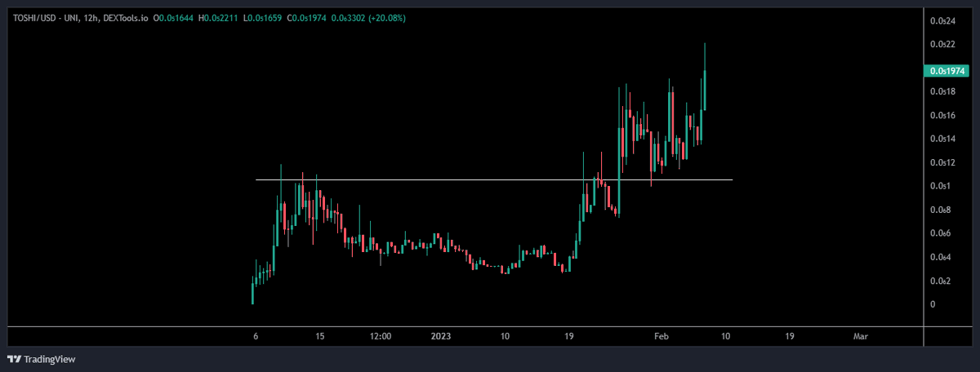The width and height of the screenshot is (980, 372).
Task: Click the 0 price axis label
Action: [932, 304]
